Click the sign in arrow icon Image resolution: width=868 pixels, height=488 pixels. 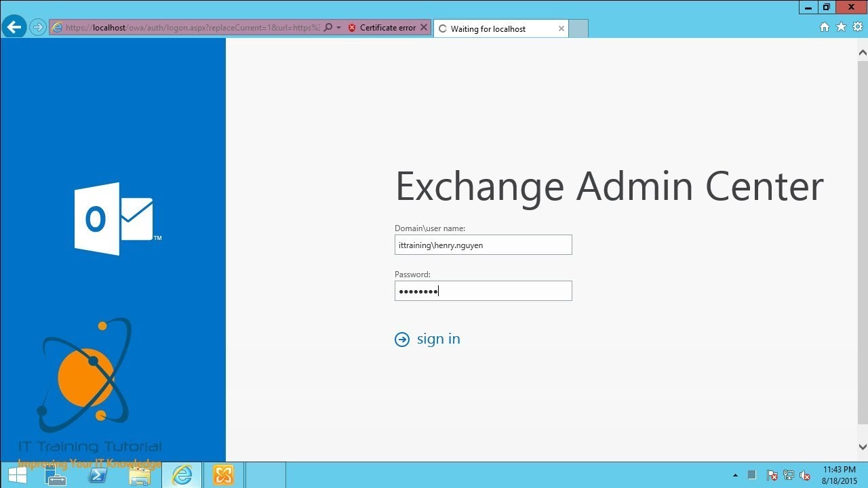402,340
